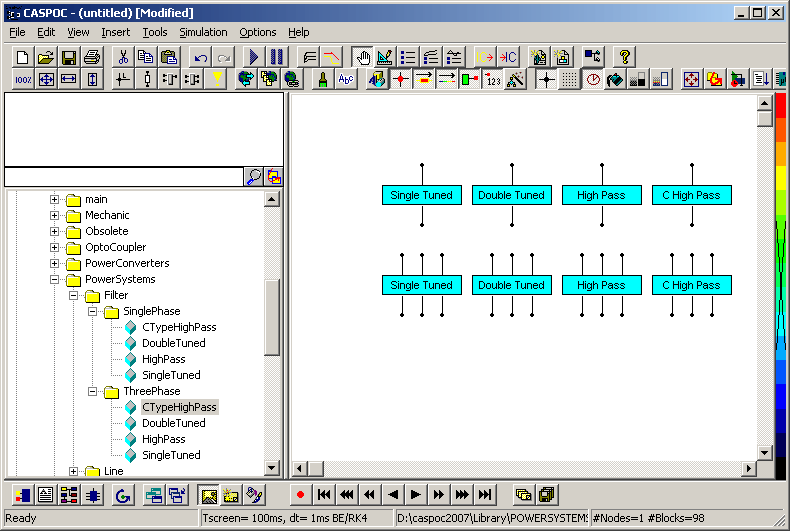Viewport: 790px width, 531px height.
Task: Select the hand pan tool
Action: (362, 57)
